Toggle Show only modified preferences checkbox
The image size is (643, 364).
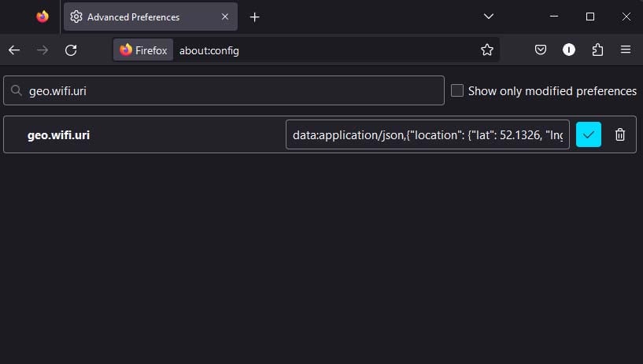click(x=457, y=91)
